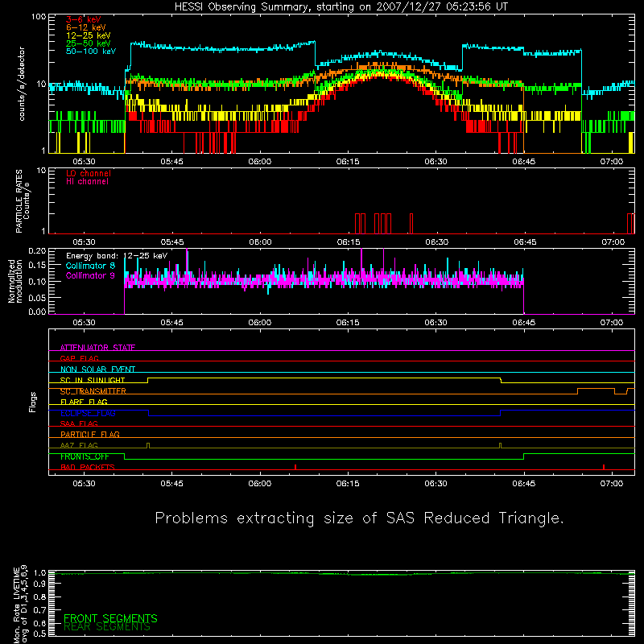Viewport: 644px width, 644px height.
Task: Click the 'PARTICLE RATES Counts/s' axis label
Action: pos(23,201)
